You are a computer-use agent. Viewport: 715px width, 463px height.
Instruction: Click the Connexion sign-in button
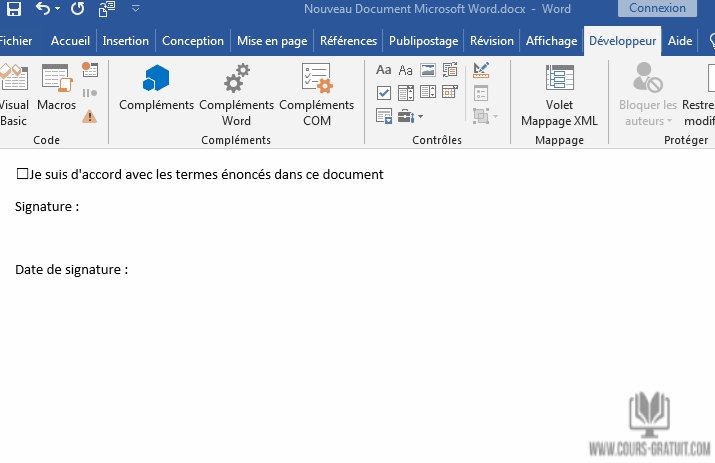[657, 9]
